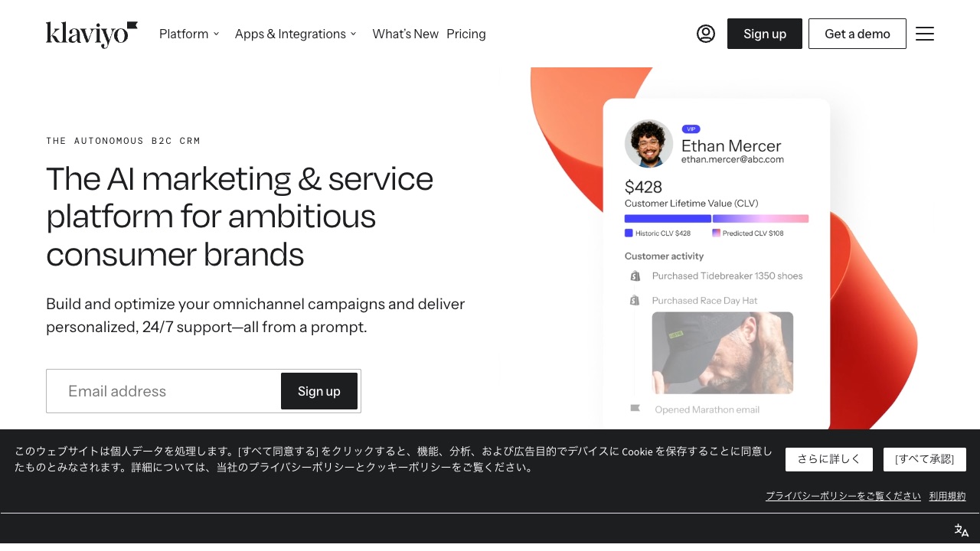
Task: Click the Ethan Mercer name text
Action: click(731, 145)
